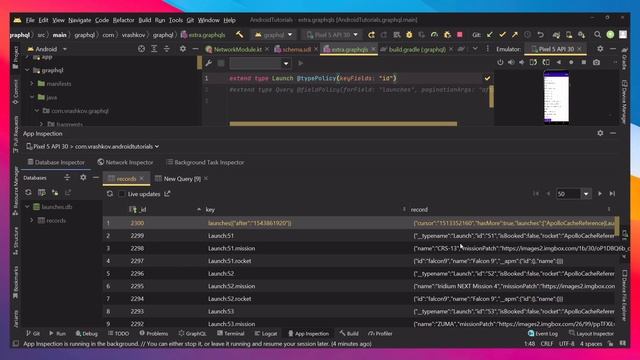Open GraphQL tool window
Screen dimensions: 640x360
[x=192, y=333]
